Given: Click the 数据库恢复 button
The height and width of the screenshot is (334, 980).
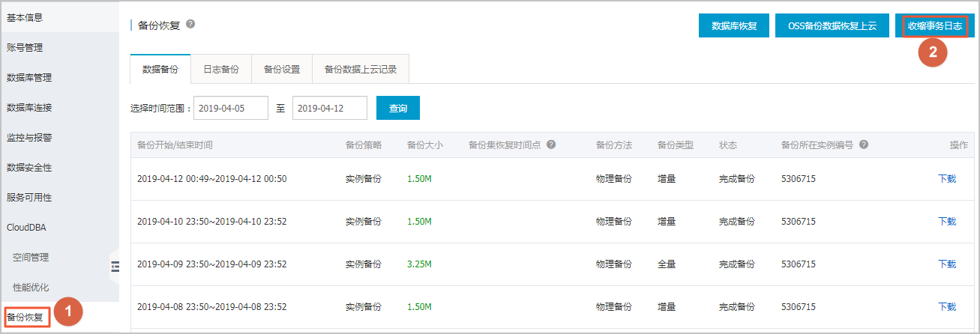Looking at the screenshot, I should pos(734,25).
